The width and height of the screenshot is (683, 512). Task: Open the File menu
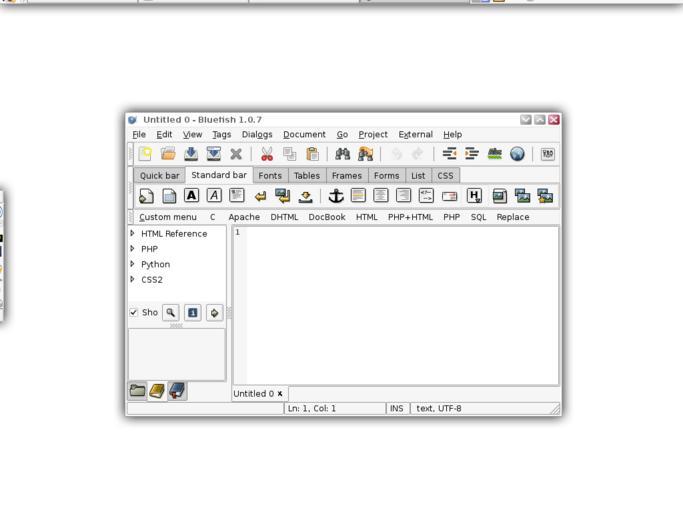coord(139,135)
